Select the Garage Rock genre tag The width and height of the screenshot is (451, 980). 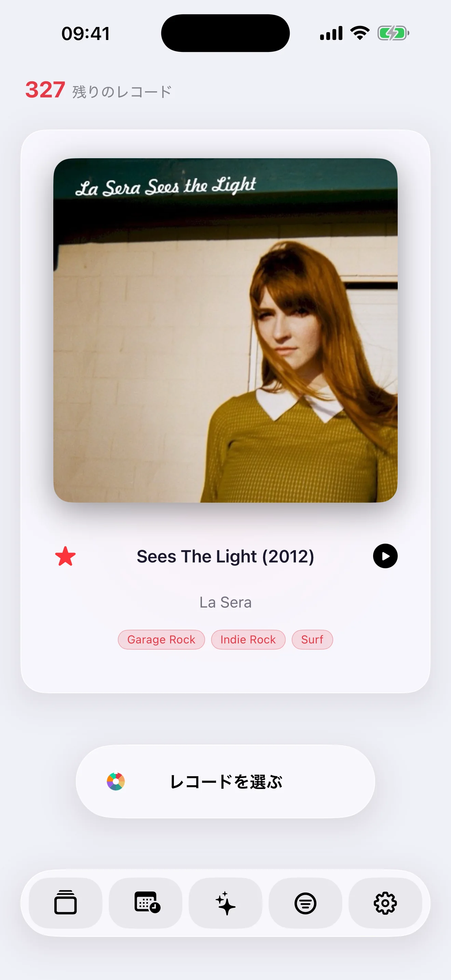[x=161, y=640]
